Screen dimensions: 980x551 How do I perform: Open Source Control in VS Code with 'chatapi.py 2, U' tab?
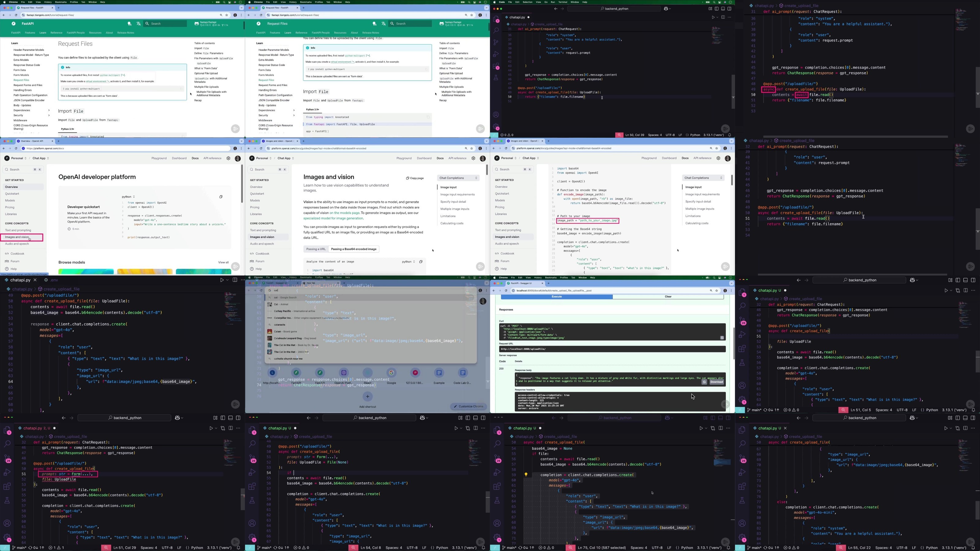point(7,458)
